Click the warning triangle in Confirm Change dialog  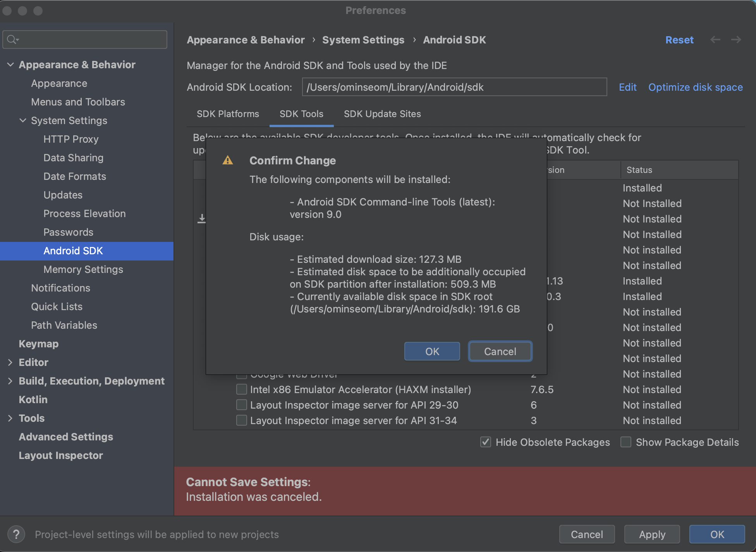228,160
